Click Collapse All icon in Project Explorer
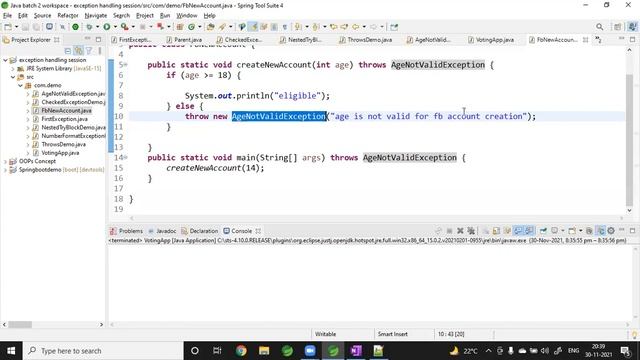 point(68,51)
